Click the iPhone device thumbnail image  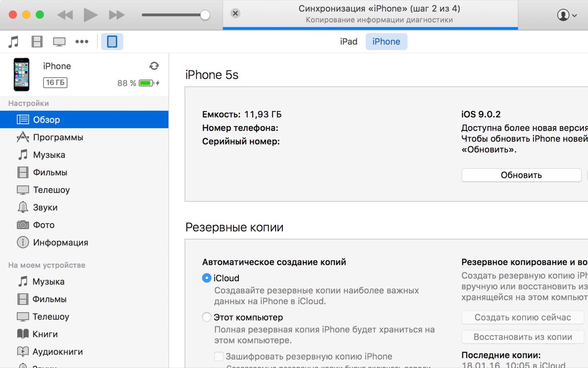point(21,75)
